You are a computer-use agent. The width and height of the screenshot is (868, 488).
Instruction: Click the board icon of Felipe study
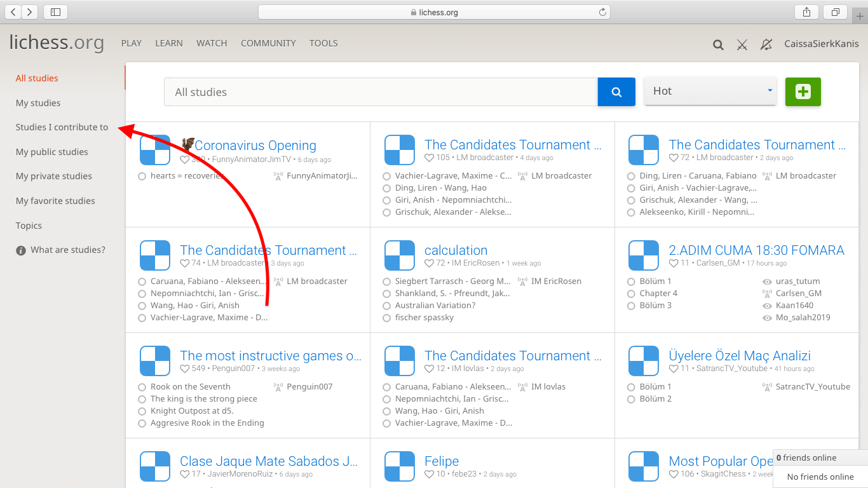tap(400, 466)
